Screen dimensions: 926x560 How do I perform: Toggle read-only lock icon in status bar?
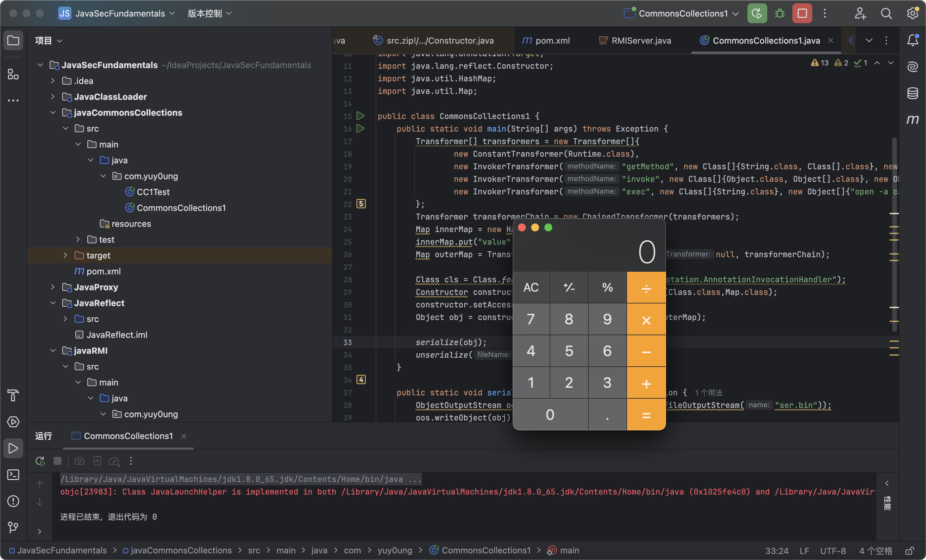point(909,551)
